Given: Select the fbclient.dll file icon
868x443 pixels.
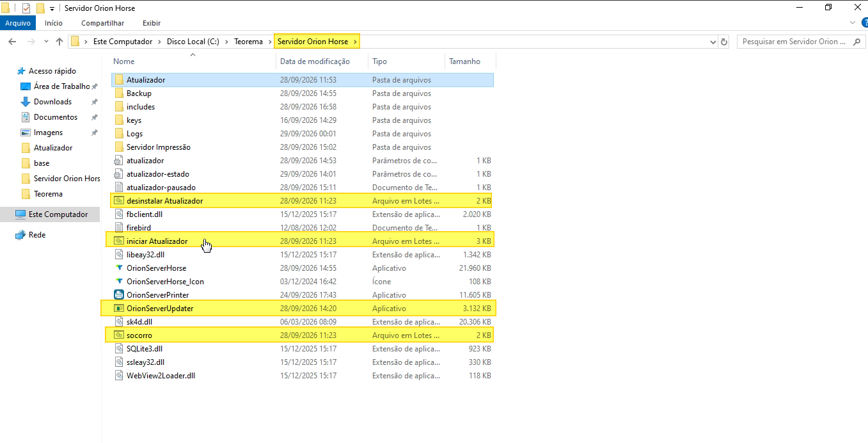Looking at the screenshot, I should pos(118,214).
